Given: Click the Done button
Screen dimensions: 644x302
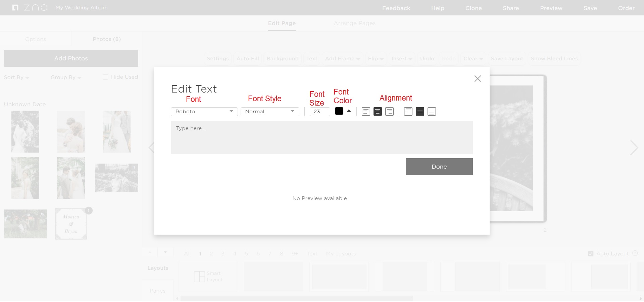Looking at the screenshot, I should point(439,167).
